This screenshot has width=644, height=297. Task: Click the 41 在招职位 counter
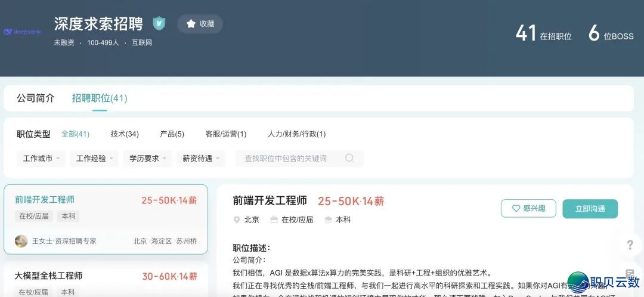pos(543,33)
